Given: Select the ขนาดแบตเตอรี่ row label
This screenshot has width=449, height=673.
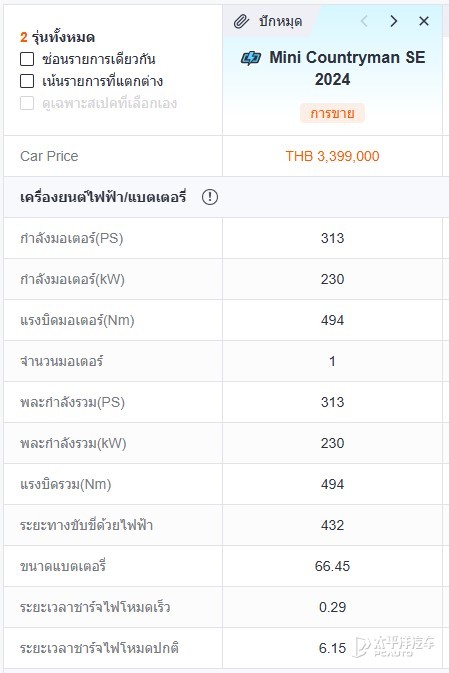Looking at the screenshot, I should (x=63, y=566).
